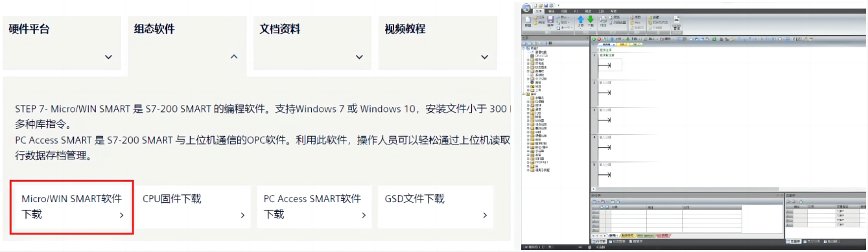Click quick-access Print icon in title bar
Viewport: 868px width, 252px height.
point(551,5)
